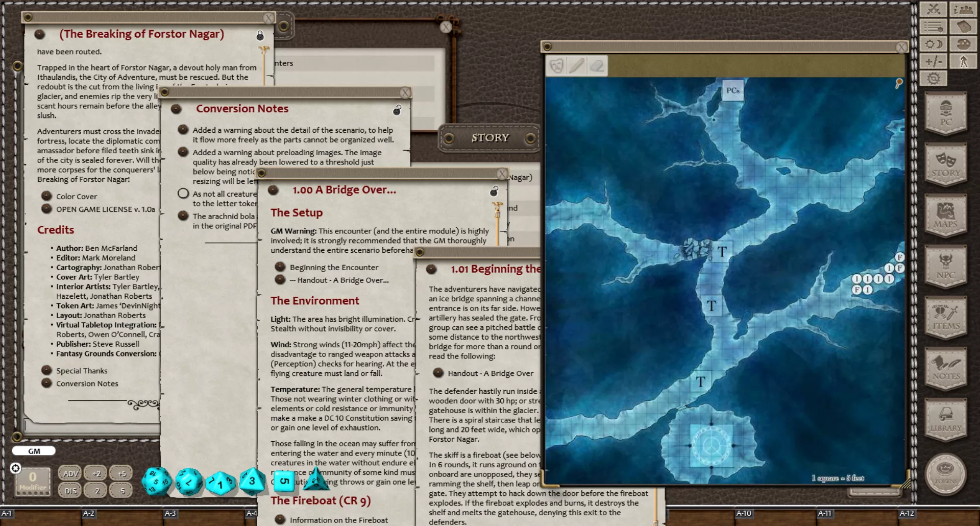Screen dimensions: 980x526
Task: Open the NOTES sidebar button
Action: pyautogui.click(x=946, y=369)
